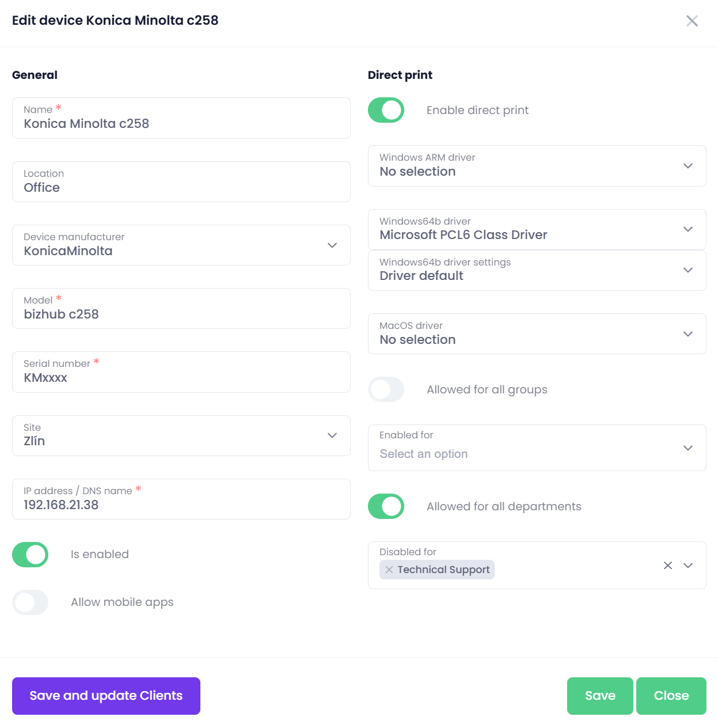Remove the Technical Support tag
This screenshot has width=718, height=728.
(389, 570)
